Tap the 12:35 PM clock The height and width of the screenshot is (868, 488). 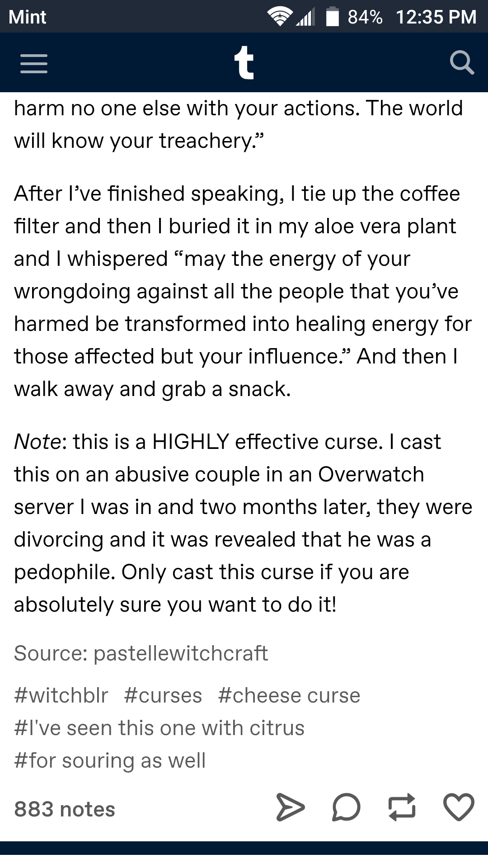tap(436, 17)
